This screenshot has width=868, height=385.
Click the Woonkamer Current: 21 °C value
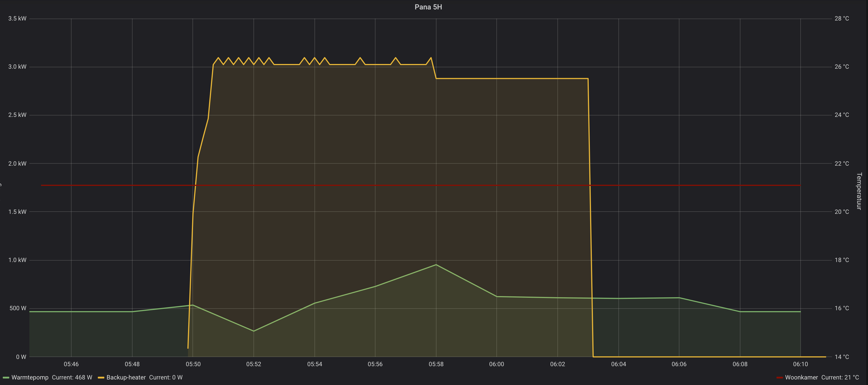coord(840,378)
